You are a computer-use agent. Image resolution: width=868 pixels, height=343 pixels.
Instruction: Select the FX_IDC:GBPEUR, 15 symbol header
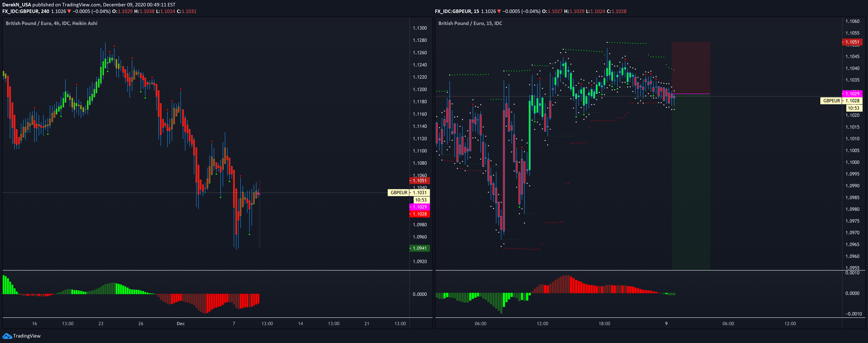(457, 11)
